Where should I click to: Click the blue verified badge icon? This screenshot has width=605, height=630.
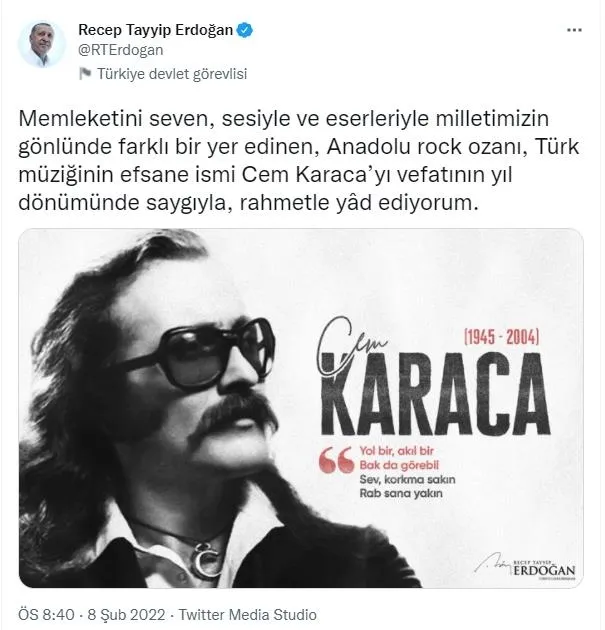pyautogui.click(x=245, y=30)
